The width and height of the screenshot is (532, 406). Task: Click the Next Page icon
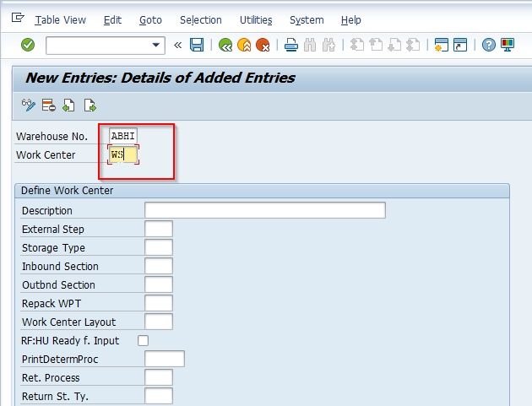pos(394,45)
